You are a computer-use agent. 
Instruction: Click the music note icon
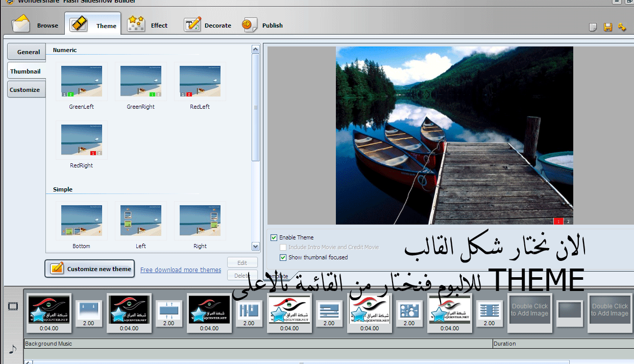pyautogui.click(x=13, y=349)
